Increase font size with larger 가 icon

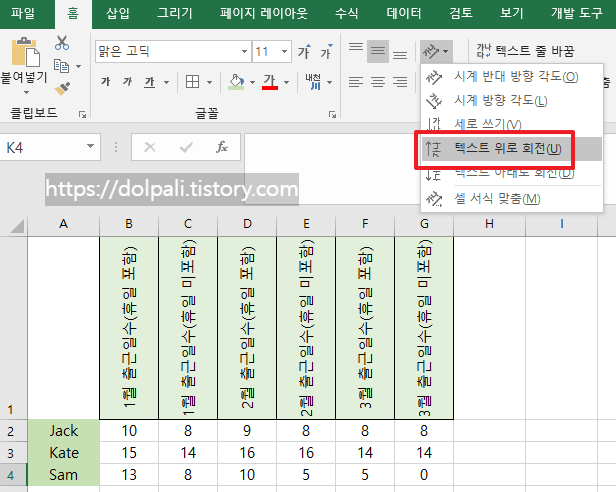click(x=304, y=51)
